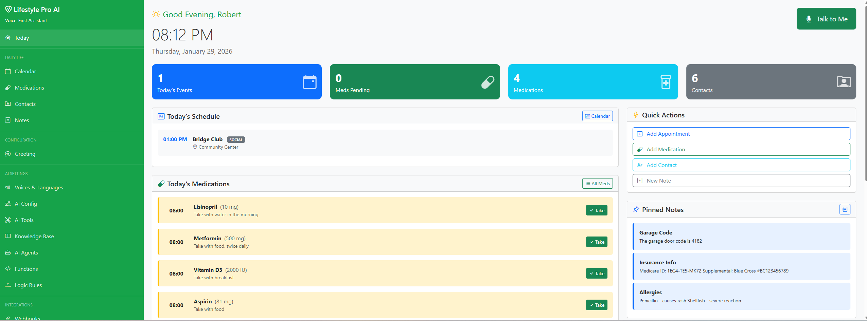Click the pinned notes icon in Pinned Notes header
The height and width of the screenshot is (321, 868).
(845, 209)
